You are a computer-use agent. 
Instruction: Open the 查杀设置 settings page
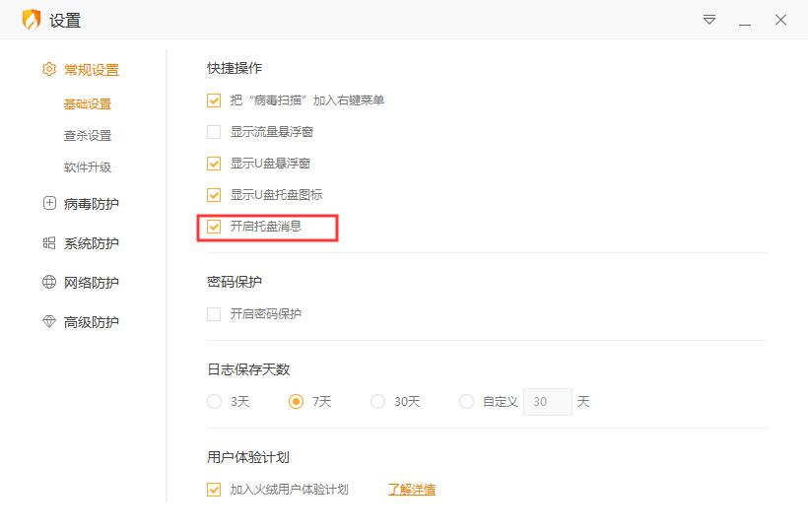tap(88, 136)
